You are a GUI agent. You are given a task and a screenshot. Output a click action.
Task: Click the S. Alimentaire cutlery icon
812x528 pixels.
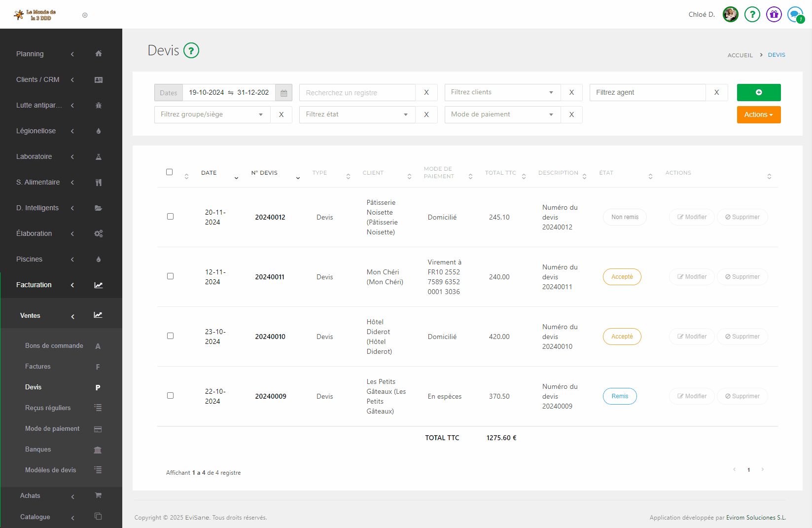pyautogui.click(x=99, y=182)
